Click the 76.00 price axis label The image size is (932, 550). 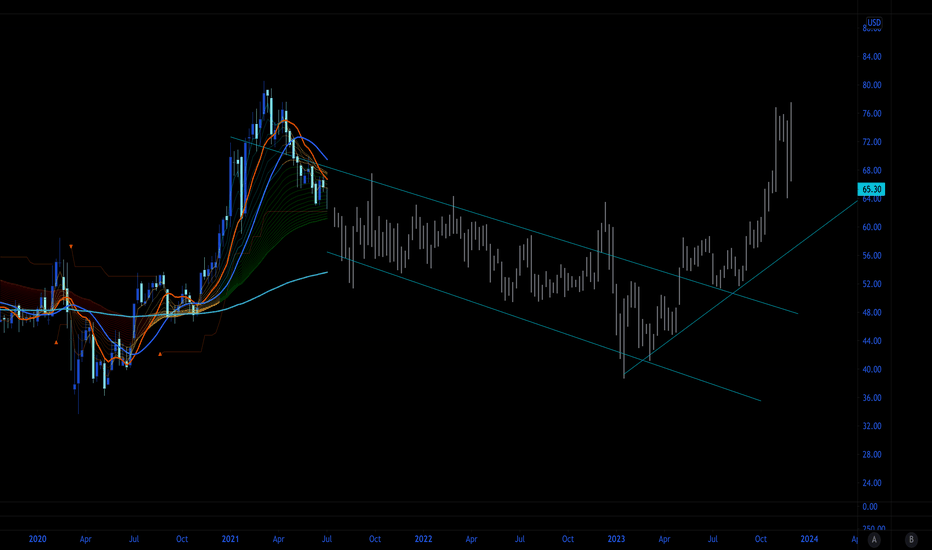872,114
